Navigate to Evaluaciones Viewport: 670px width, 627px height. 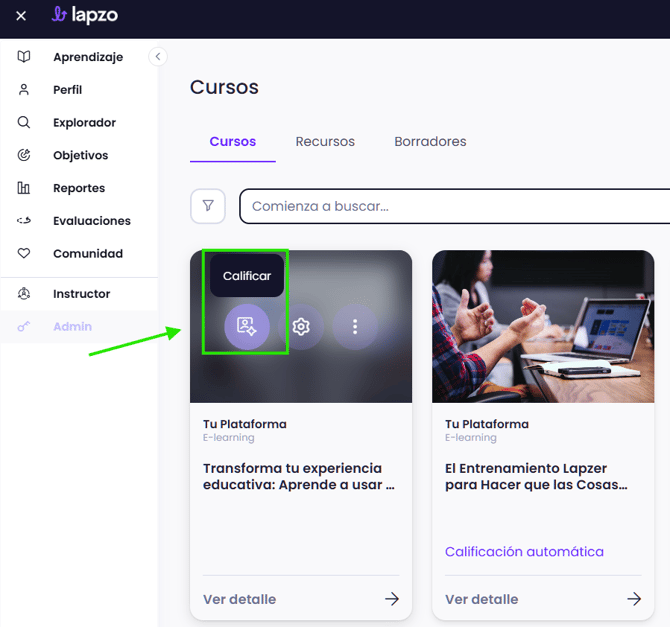[91, 221]
